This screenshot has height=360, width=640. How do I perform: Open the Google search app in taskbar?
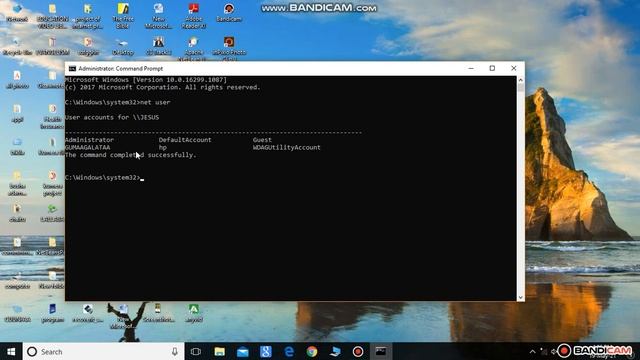coord(266,351)
